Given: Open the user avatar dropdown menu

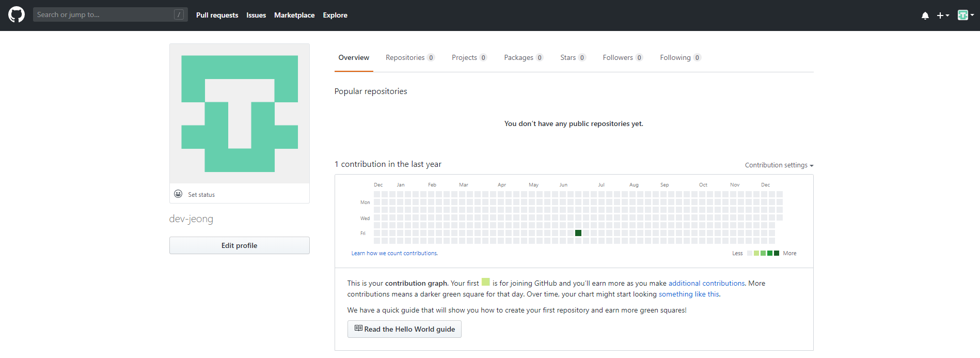Looking at the screenshot, I should coord(966,15).
